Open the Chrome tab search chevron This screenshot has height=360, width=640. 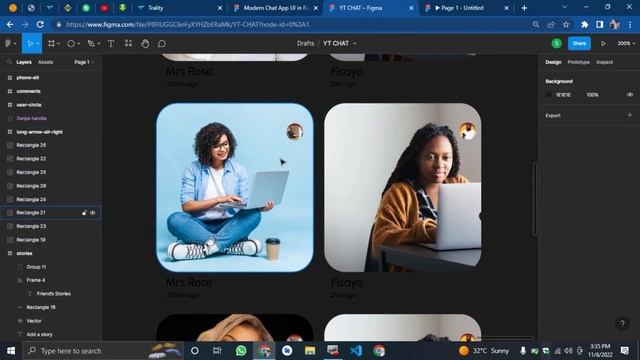(x=564, y=7)
